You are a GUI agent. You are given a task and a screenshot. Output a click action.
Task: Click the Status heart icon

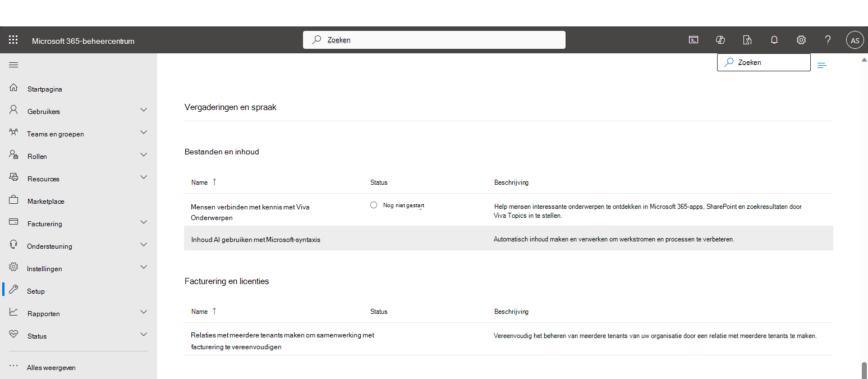(x=14, y=335)
